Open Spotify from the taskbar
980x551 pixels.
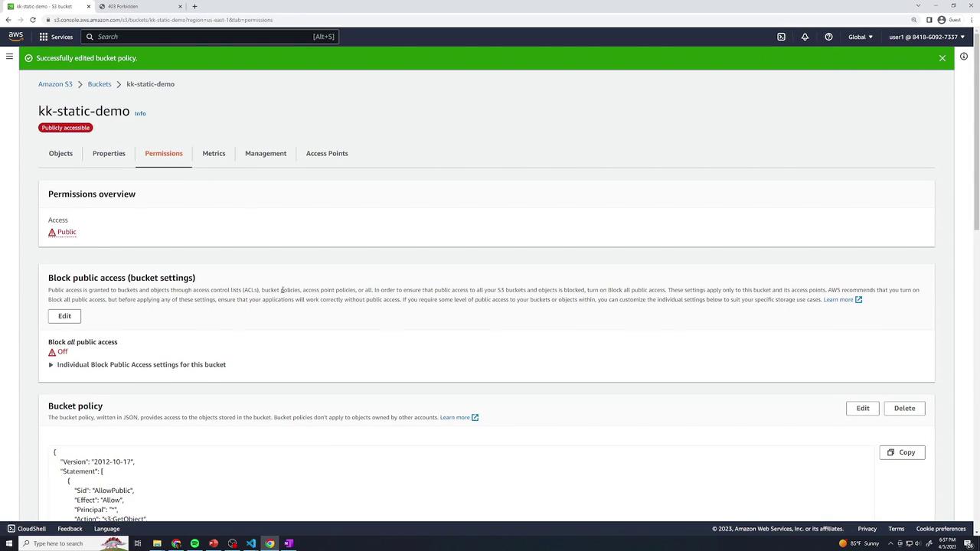(194, 543)
